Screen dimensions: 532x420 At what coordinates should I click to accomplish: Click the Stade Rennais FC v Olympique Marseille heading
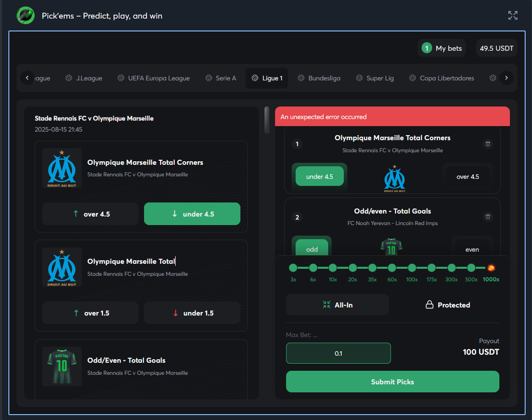(94, 118)
